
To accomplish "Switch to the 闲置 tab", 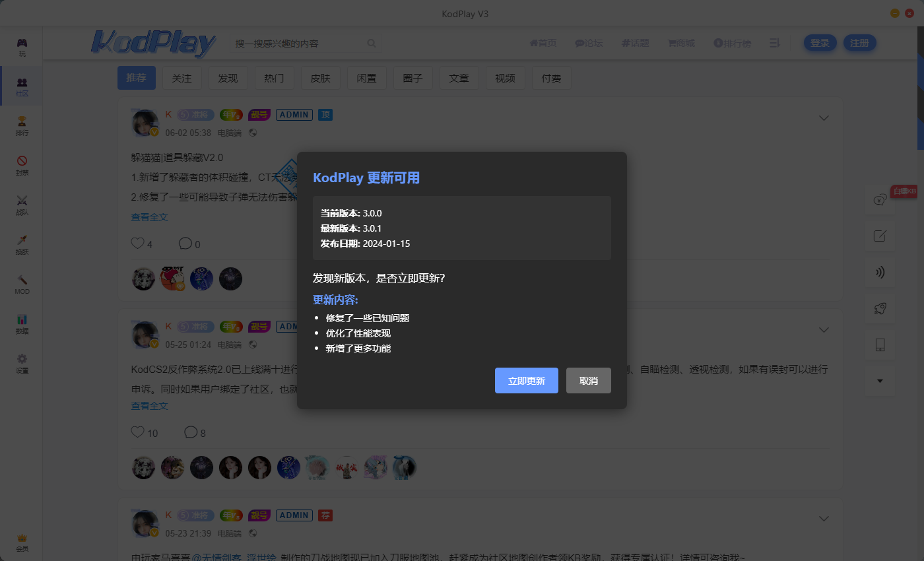I will click(x=366, y=78).
